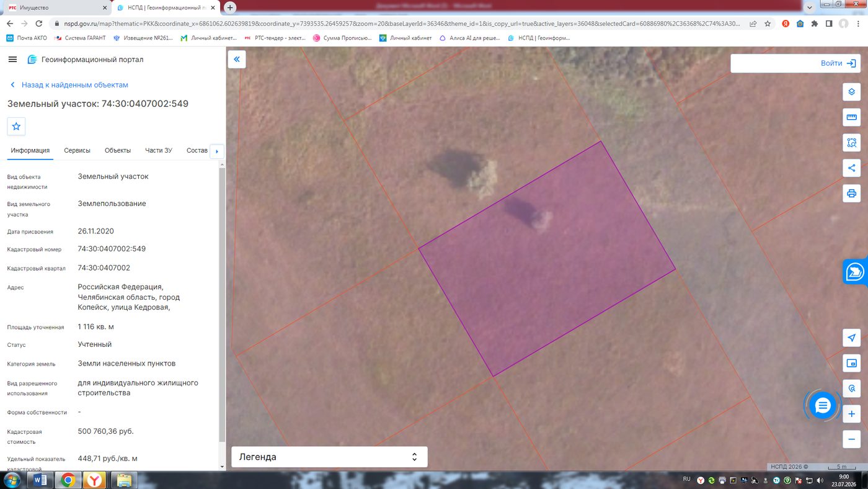
Task: Activate the area search selection tool
Action: point(851,143)
